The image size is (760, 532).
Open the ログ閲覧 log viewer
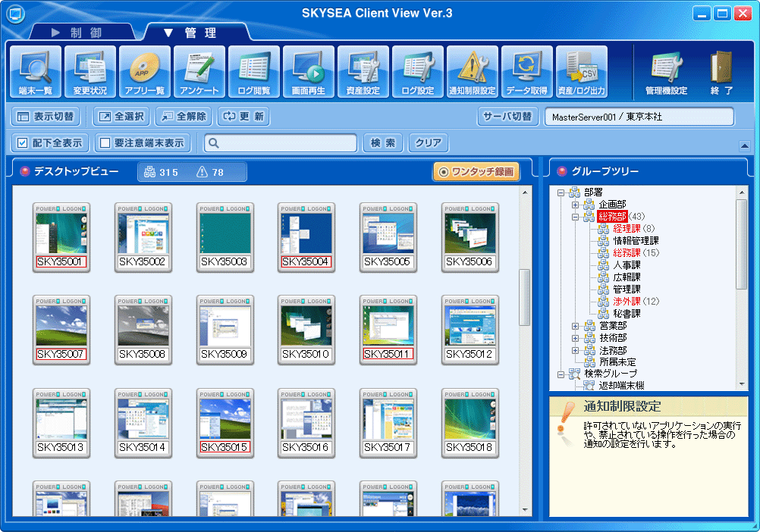pyautogui.click(x=254, y=72)
